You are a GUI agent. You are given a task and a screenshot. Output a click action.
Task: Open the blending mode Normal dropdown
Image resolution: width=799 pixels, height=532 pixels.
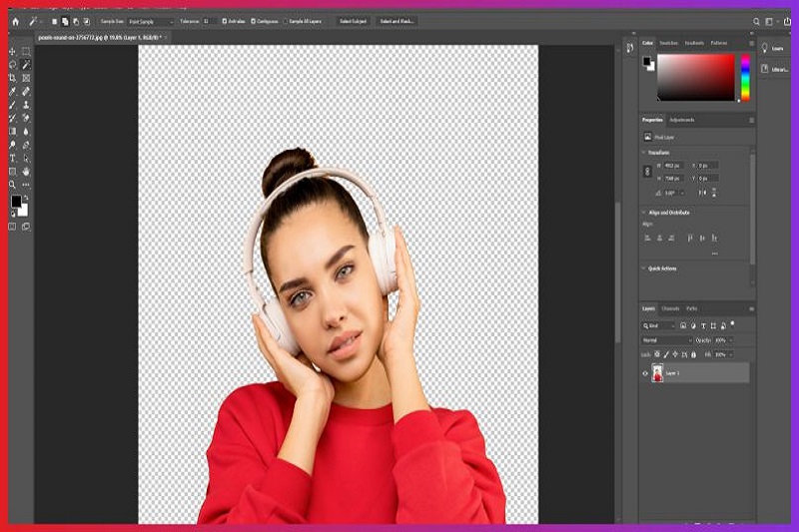click(667, 340)
